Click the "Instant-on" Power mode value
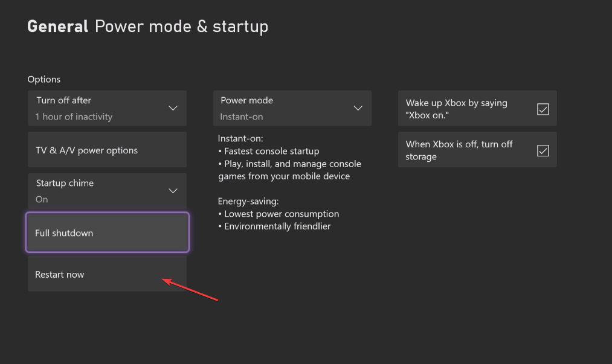 pos(242,117)
